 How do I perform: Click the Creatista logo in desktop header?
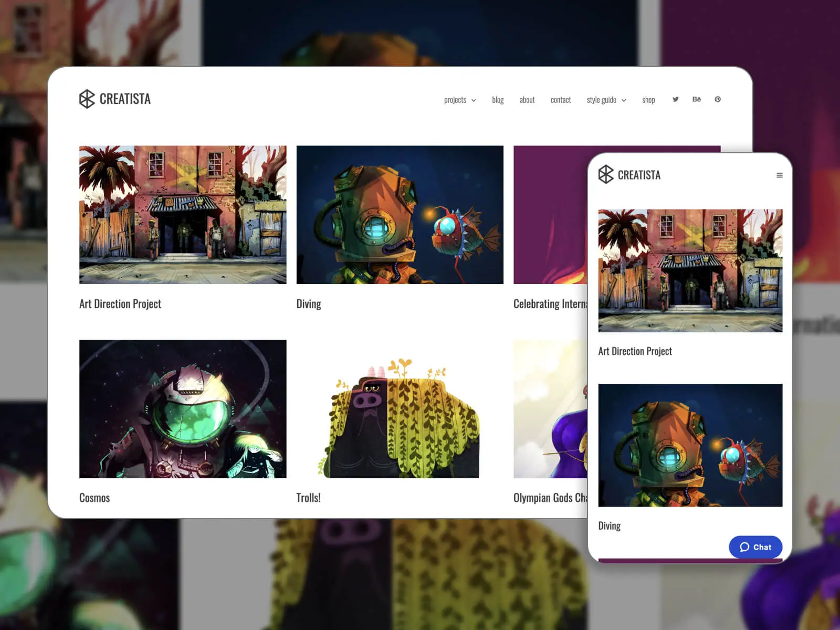(x=115, y=99)
